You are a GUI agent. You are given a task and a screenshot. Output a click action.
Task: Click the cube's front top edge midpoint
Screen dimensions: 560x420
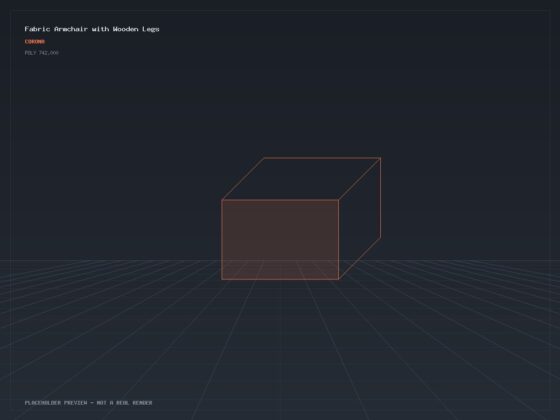coord(280,200)
